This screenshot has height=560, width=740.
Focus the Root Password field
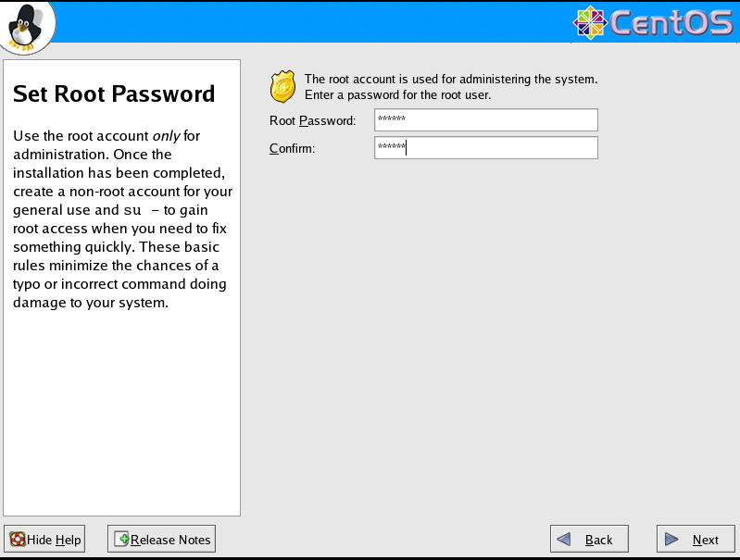486,119
